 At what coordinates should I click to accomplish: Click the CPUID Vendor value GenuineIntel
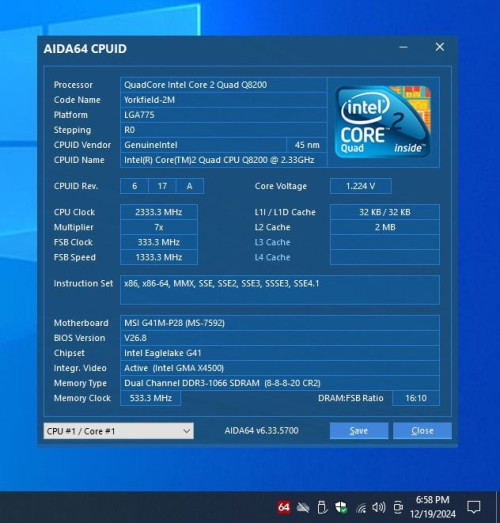[x=203, y=145]
